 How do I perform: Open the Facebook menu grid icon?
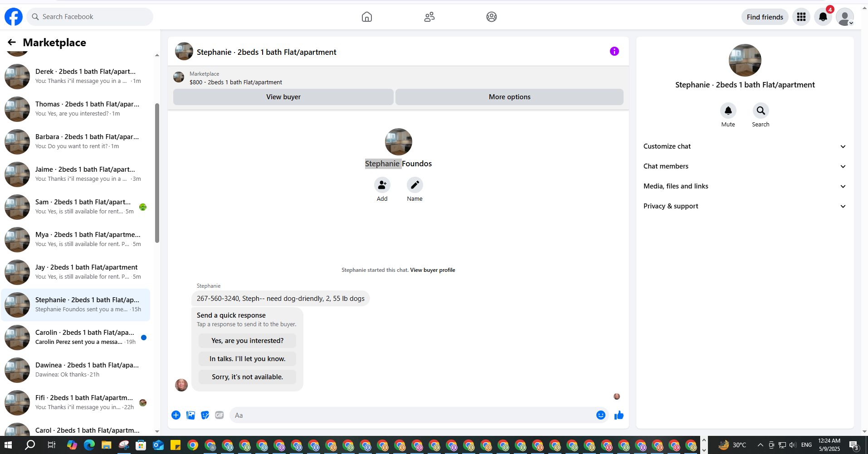pos(801,17)
